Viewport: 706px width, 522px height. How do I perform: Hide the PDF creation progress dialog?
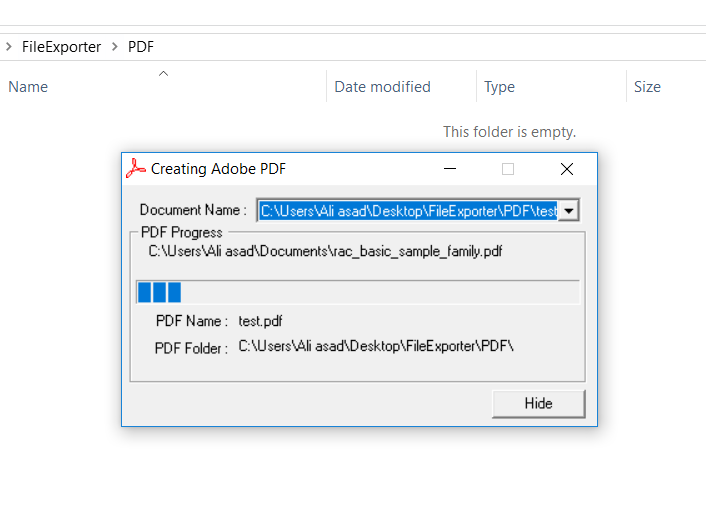click(x=539, y=404)
